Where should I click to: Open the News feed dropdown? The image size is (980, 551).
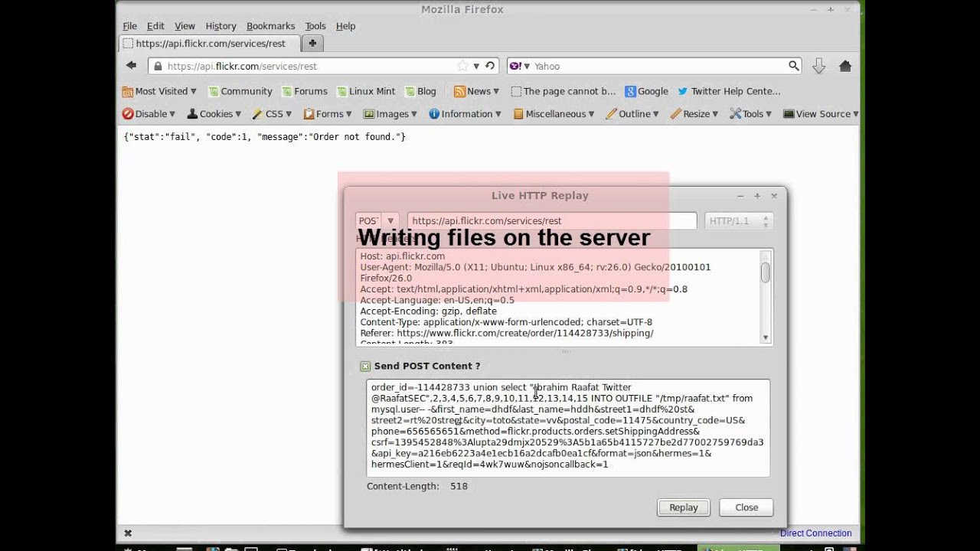point(476,91)
